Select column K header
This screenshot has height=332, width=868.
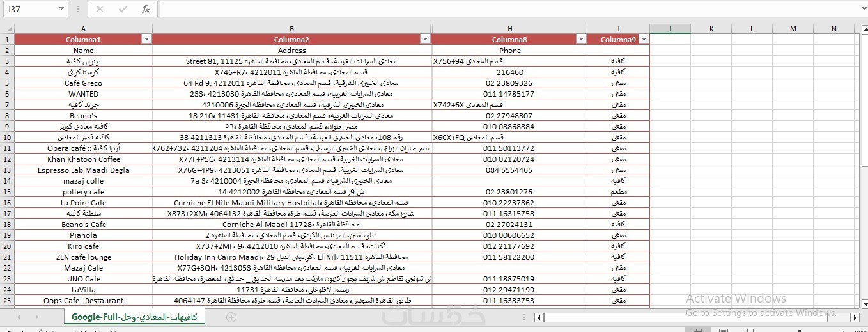coord(711,29)
